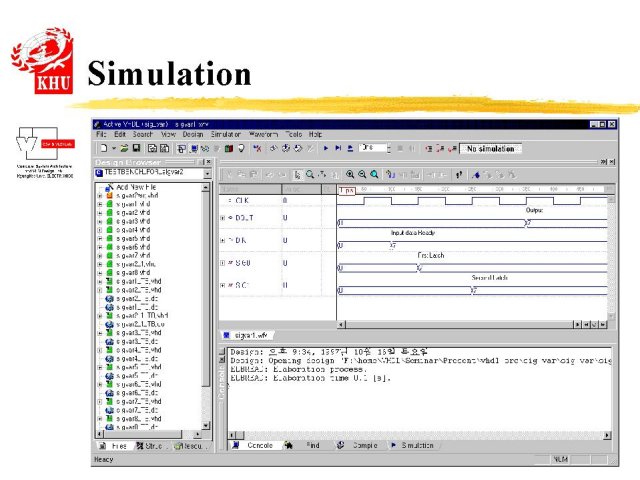Click the TESTBENCH_FOR top-level design icon
Image resolution: width=640 pixels, height=480 pixels.
coord(98,173)
